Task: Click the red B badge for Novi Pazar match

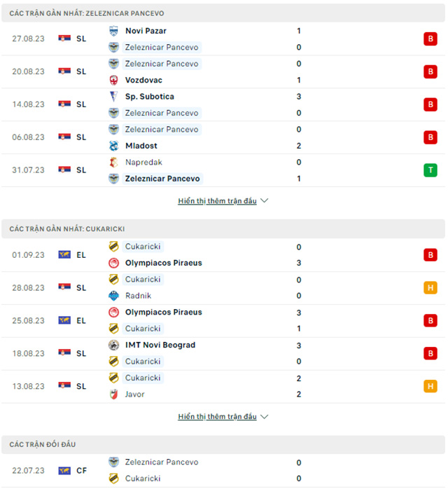Action: (x=429, y=39)
